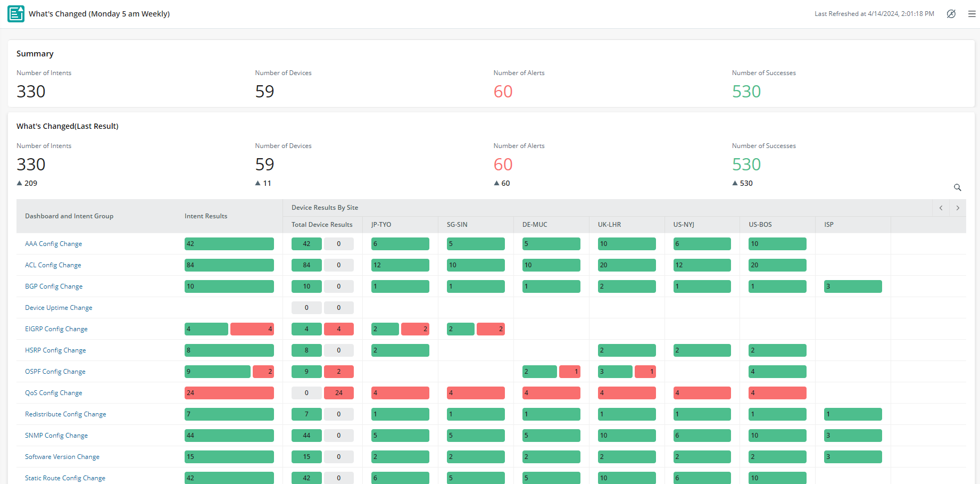The width and height of the screenshot is (980, 484).
Task: Click the ISP column header
Action: coord(828,225)
